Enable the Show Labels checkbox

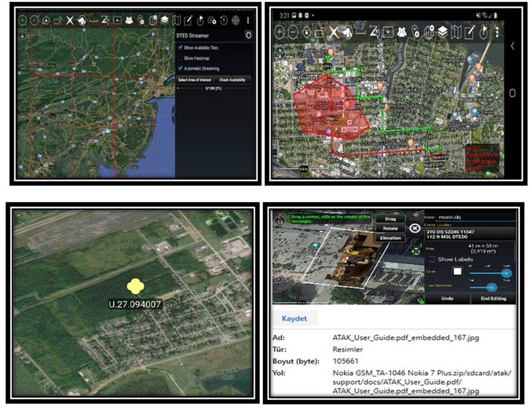432,259
